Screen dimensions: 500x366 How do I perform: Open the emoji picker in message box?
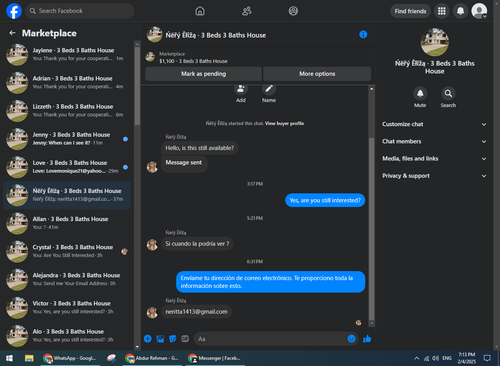pos(351,339)
